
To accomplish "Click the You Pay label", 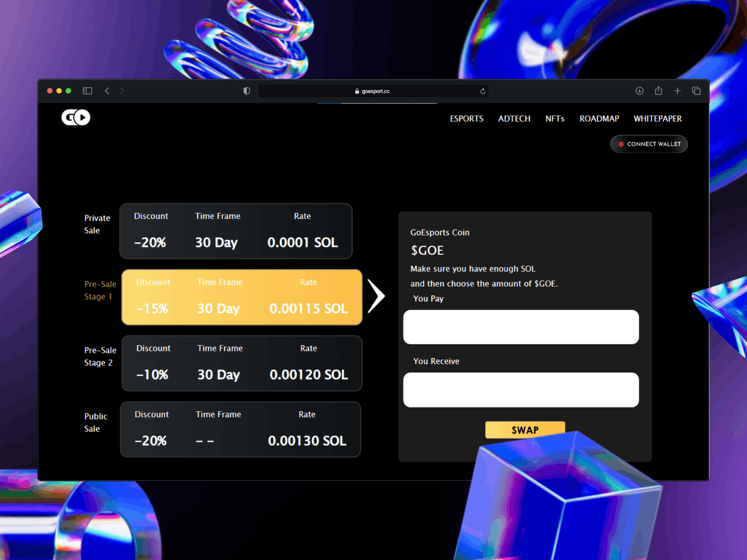I will point(428,299).
